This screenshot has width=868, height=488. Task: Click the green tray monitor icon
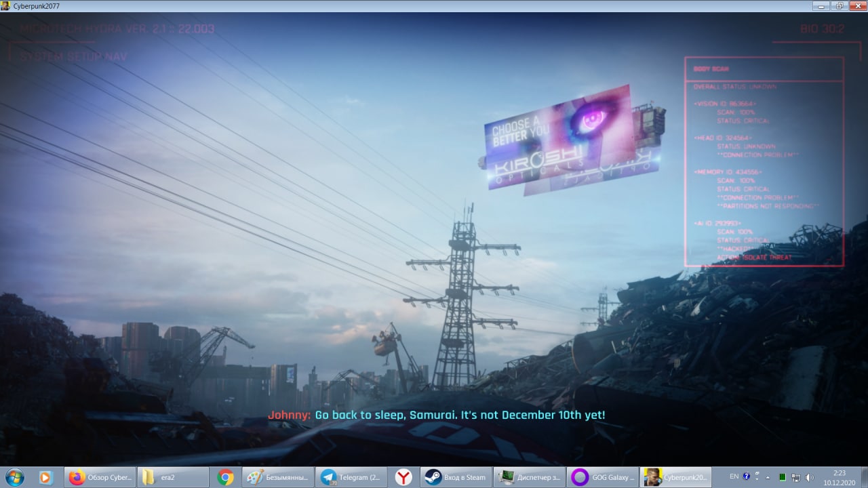[783, 477]
